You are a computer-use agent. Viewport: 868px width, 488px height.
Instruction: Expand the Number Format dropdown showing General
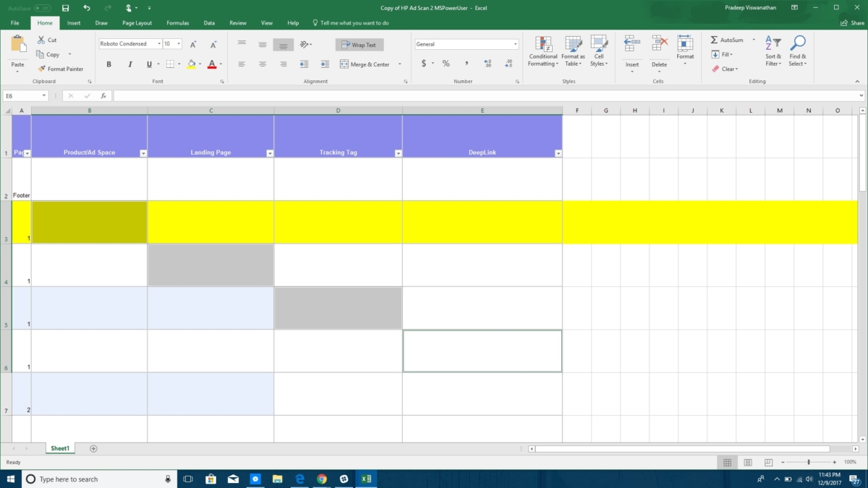pos(515,44)
